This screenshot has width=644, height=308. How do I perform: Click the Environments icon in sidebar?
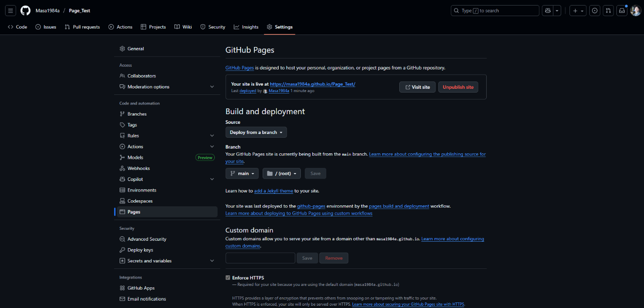coord(122,190)
